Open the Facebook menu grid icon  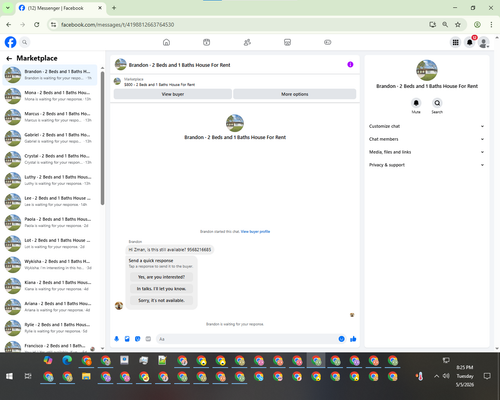pyautogui.click(x=455, y=42)
